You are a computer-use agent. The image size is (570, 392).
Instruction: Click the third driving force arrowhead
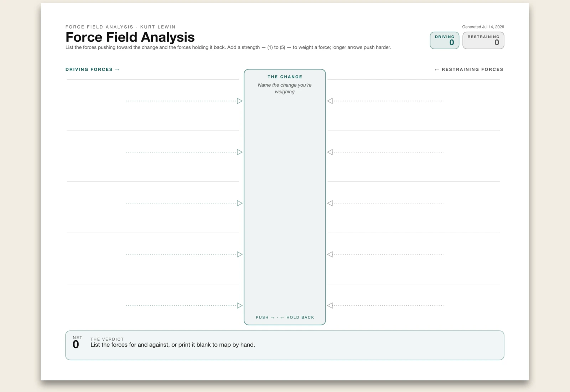click(x=240, y=203)
